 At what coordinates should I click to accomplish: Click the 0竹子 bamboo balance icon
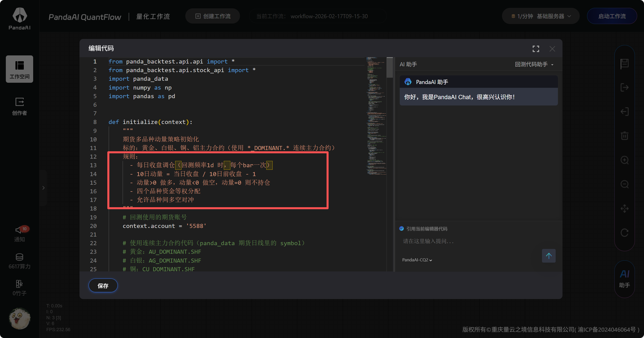point(19,288)
